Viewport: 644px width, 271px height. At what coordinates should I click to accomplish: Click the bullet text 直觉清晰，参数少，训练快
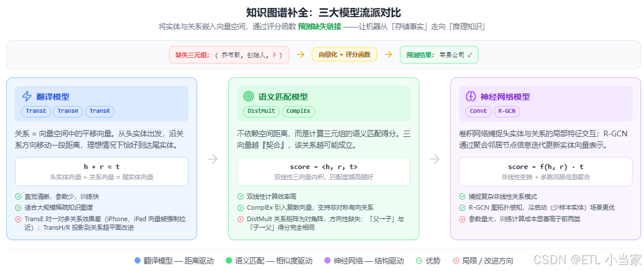[x=62, y=197]
